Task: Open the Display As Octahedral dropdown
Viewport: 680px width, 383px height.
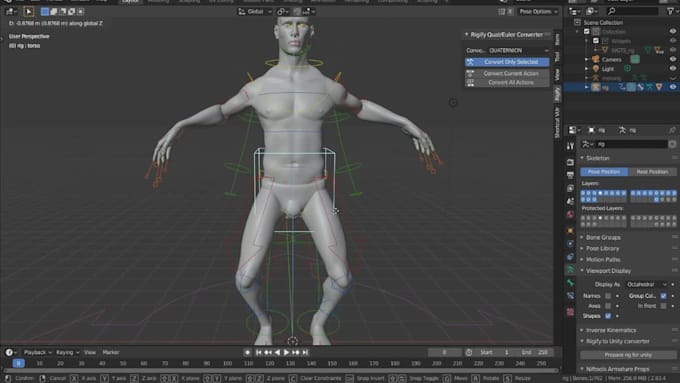Action: pyautogui.click(x=646, y=285)
